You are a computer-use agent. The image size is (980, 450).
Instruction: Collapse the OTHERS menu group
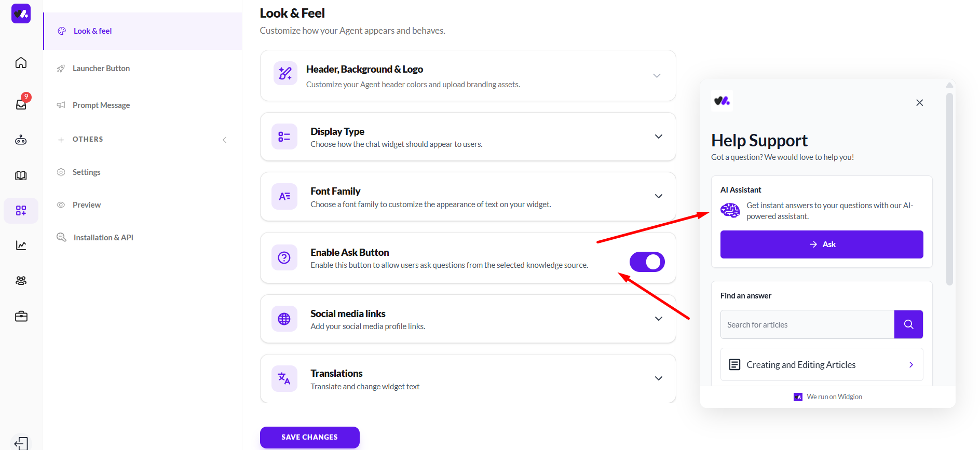(224, 140)
